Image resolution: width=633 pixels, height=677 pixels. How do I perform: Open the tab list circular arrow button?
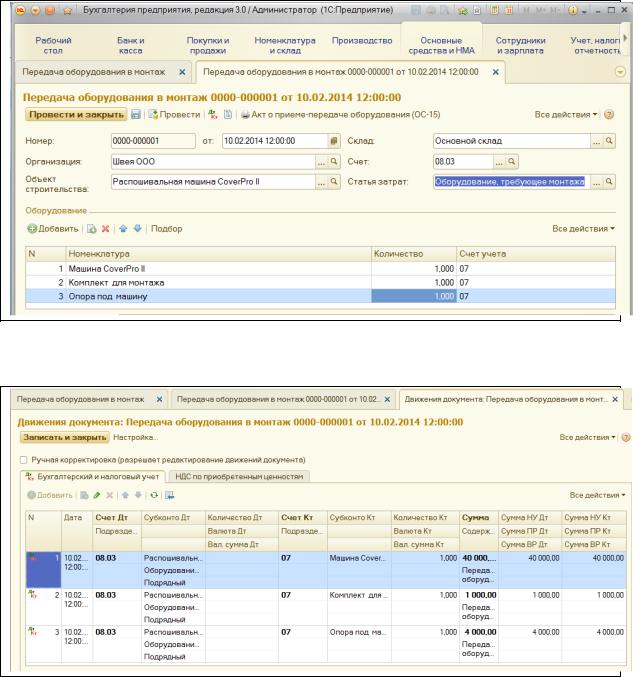pos(620,72)
